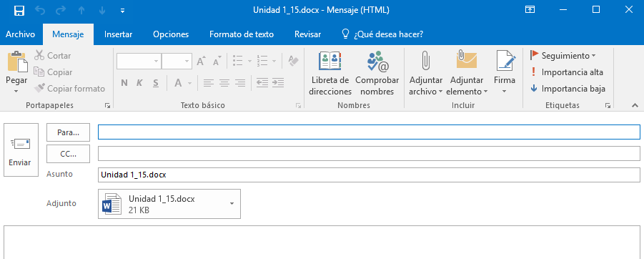Increase font size with larger A
The height and width of the screenshot is (259, 644).
pyautogui.click(x=202, y=62)
